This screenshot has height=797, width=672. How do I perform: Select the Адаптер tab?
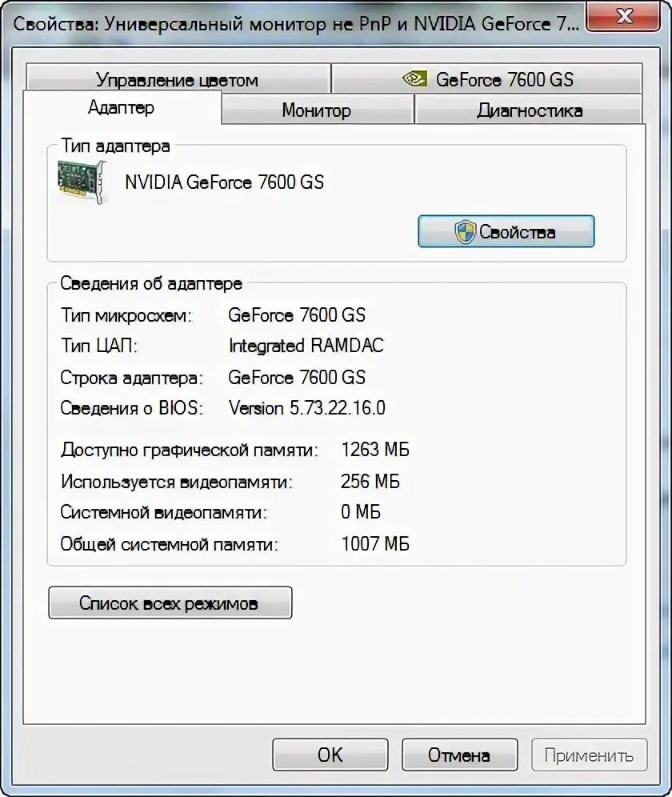click(x=122, y=107)
